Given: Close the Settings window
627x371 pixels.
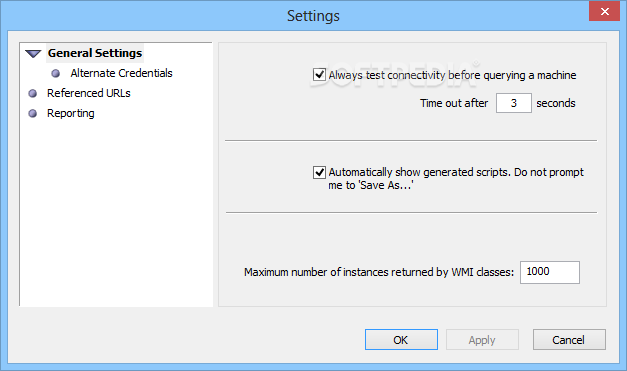Looking at the screenshot, I should [604, 11].
